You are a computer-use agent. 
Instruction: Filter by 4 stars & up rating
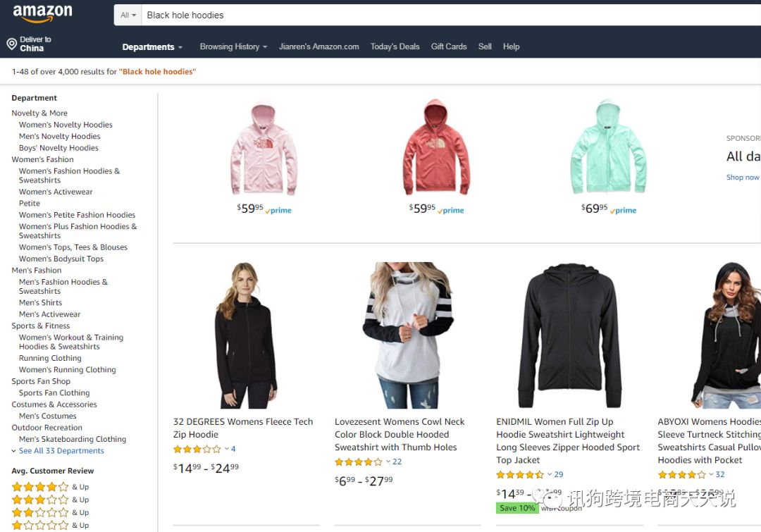point(51,487)
